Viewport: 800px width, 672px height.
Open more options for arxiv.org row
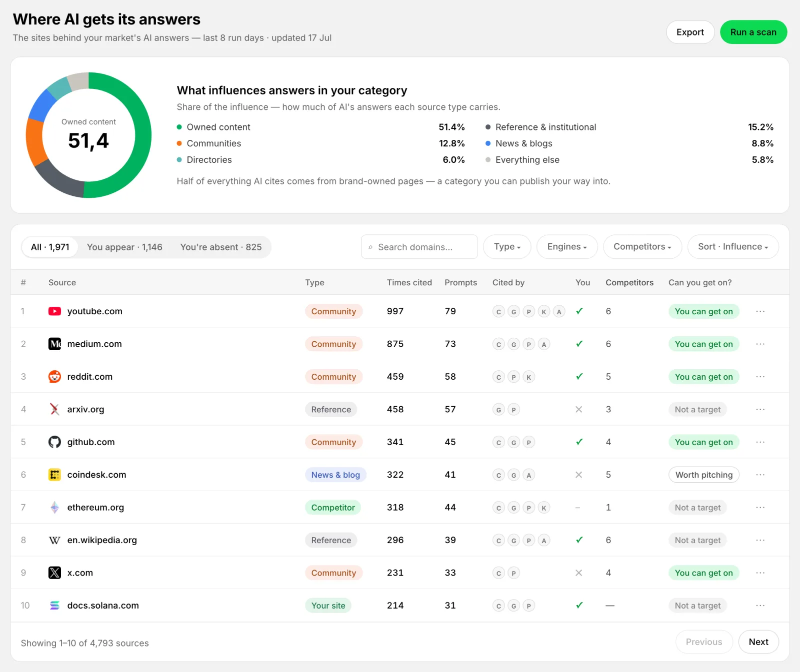point(760,409)
